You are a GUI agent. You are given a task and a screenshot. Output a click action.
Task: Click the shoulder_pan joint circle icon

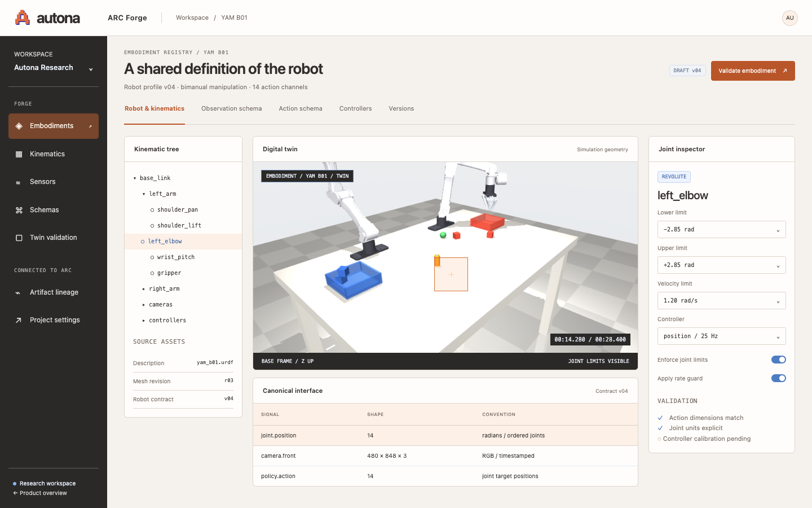[152, 210]
